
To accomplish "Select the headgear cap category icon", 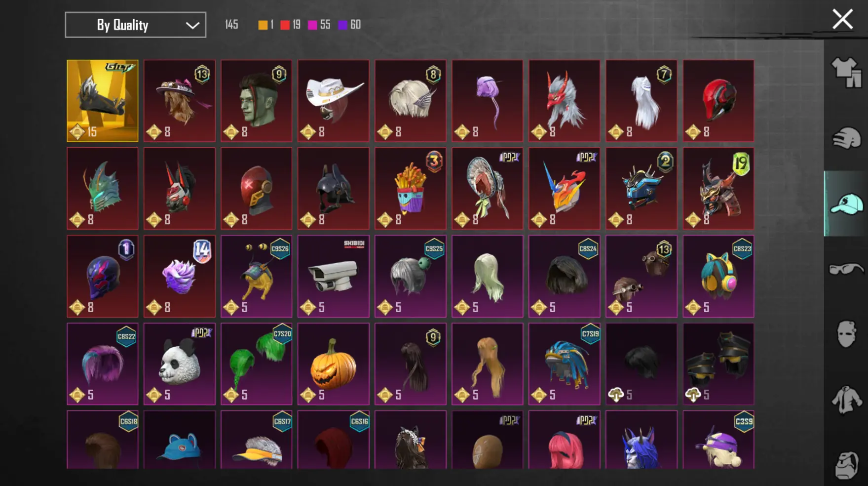I will tap(846, 204).
